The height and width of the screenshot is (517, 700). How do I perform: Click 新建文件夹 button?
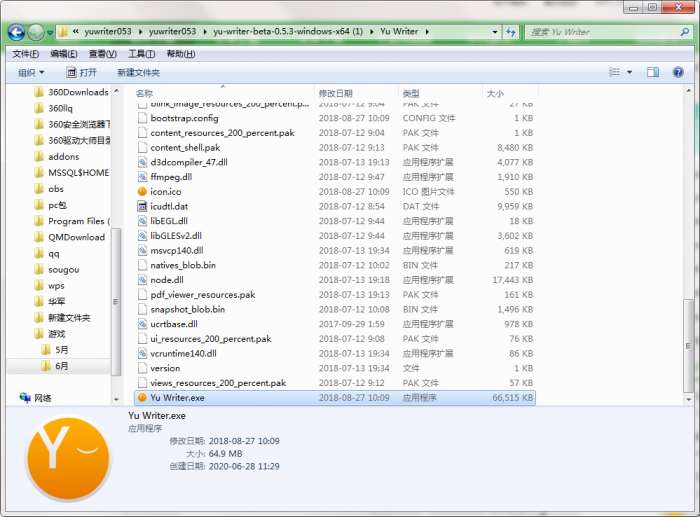(x=138, y=72)
